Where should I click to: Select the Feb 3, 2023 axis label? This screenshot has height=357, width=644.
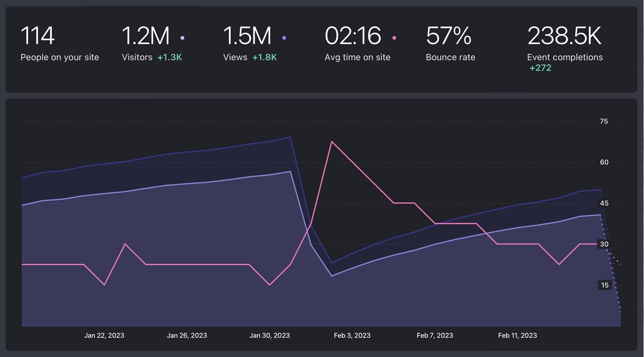352,335
